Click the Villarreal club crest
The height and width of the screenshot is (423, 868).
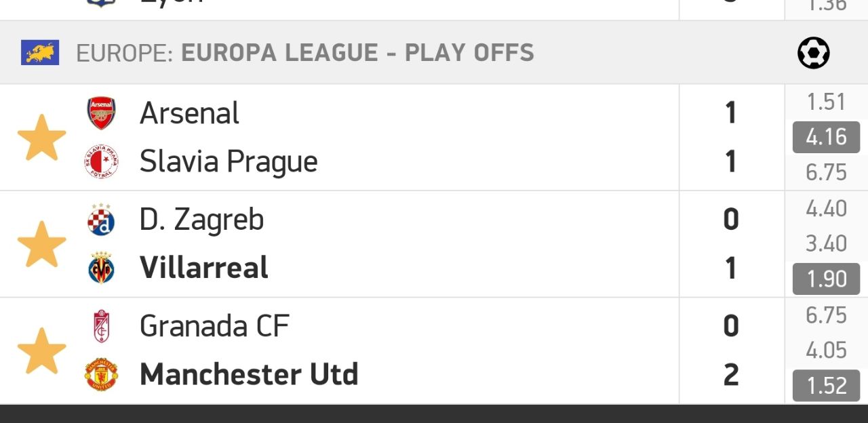coord(101,268)
